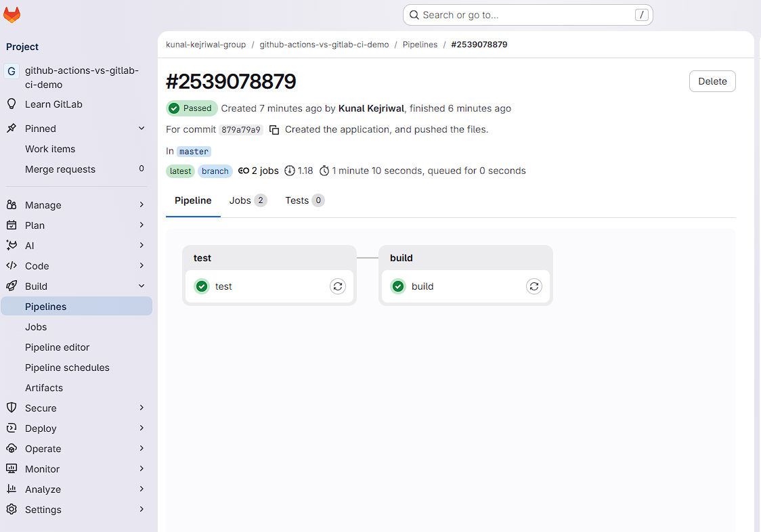Expand the Settings menu chevron
The width and height of the screenshot is (761, 532).
coord(142,509)
